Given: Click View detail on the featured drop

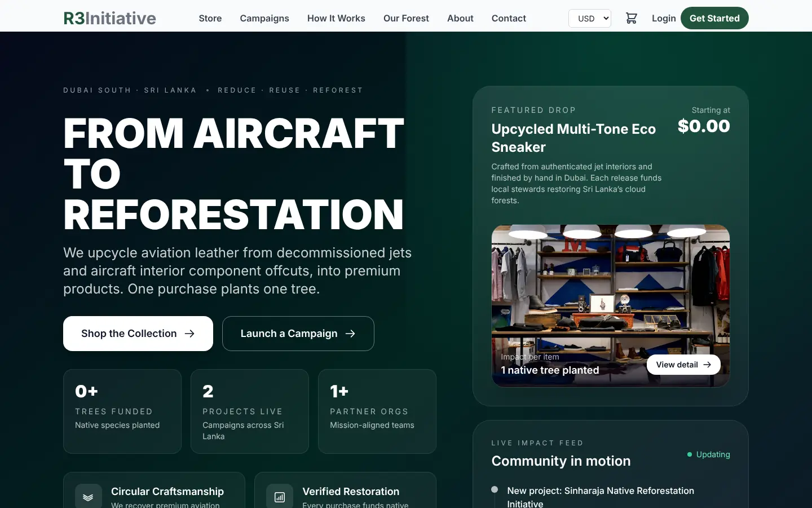Looking at the screenshot, I should click(683, 365).
